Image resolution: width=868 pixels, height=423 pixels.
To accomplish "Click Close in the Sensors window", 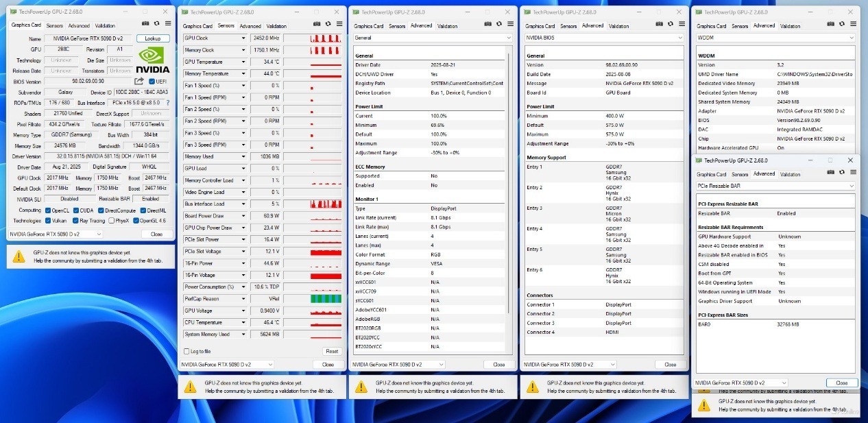I will (x=328, y=364).
